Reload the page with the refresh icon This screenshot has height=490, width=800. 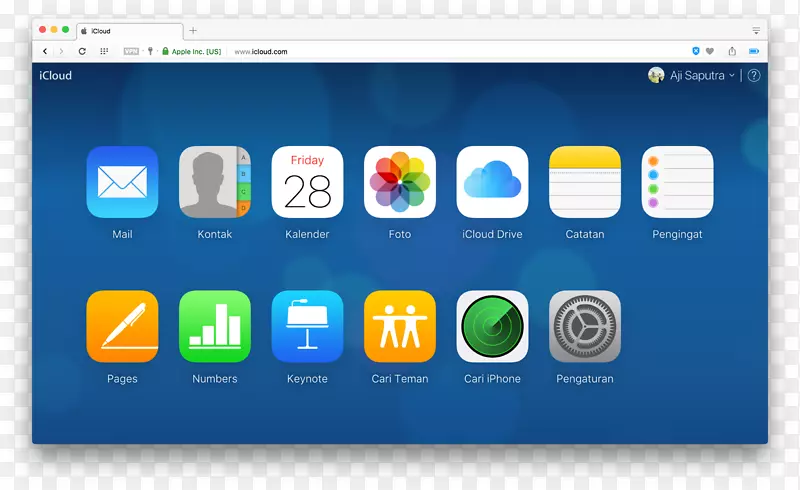[82, 51]
